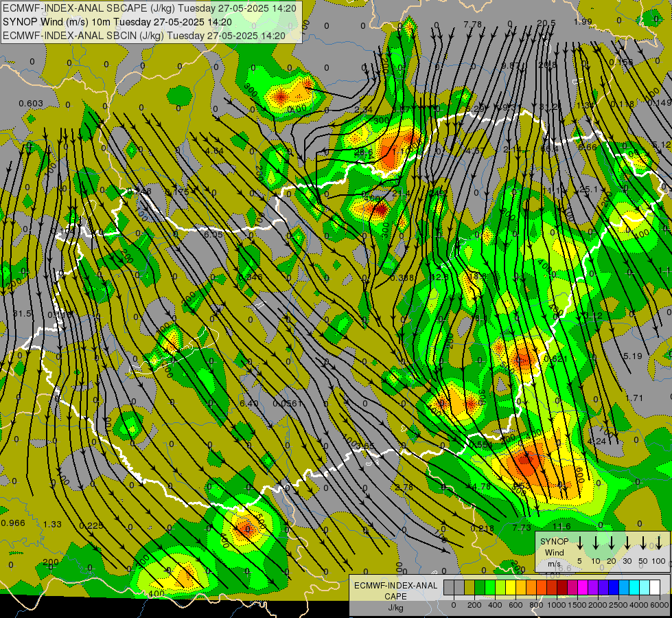672x618 pixels.
Task: Click the 800 tick label in CAPE legend
Action: click(x=536, y=605)
